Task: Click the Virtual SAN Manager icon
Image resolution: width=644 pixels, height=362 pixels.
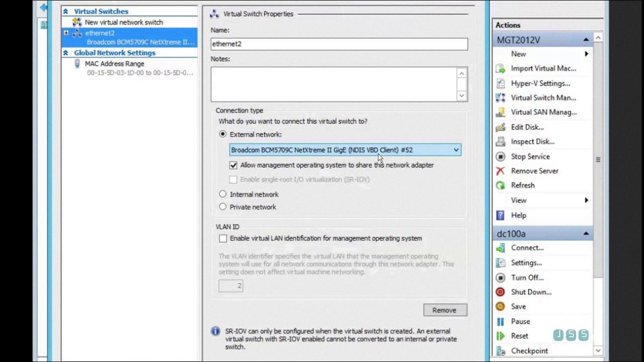Action: (500, 112)
